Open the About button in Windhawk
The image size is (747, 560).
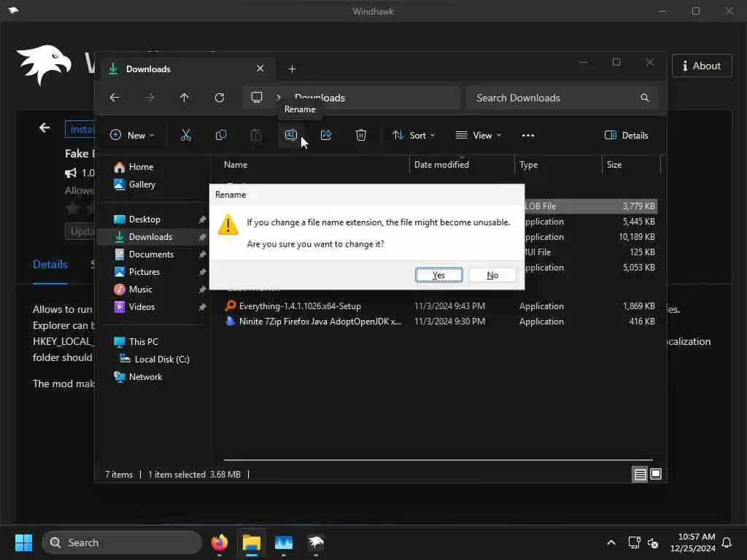702,66
